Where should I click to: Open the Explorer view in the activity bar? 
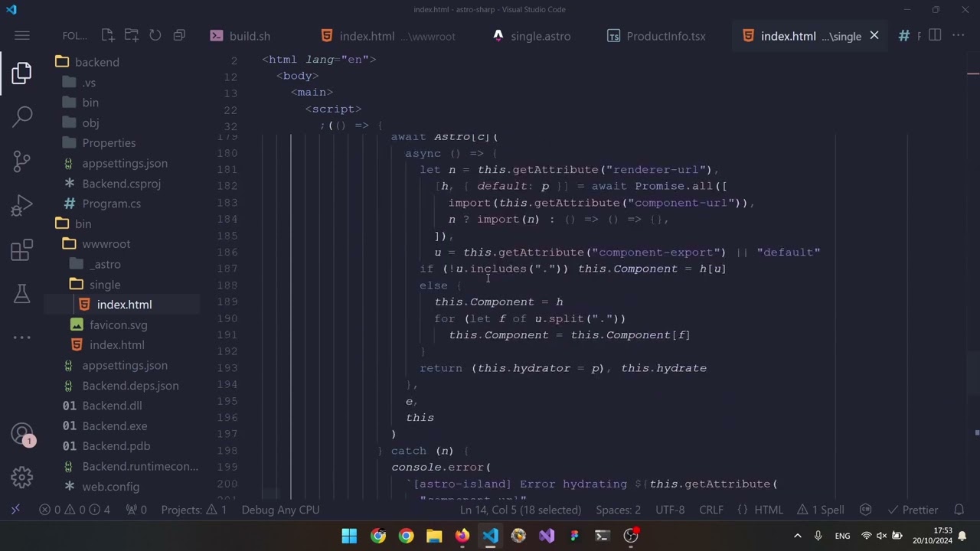point(21,73)
